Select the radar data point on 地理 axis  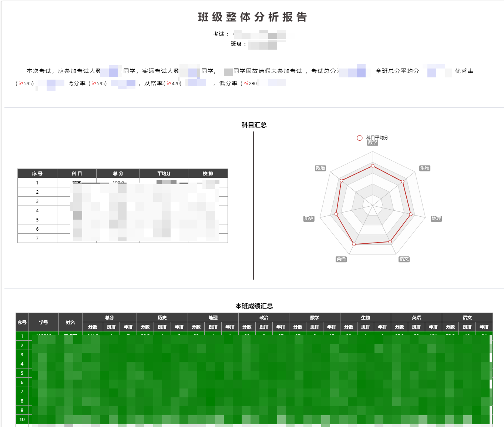coord(411,214)
